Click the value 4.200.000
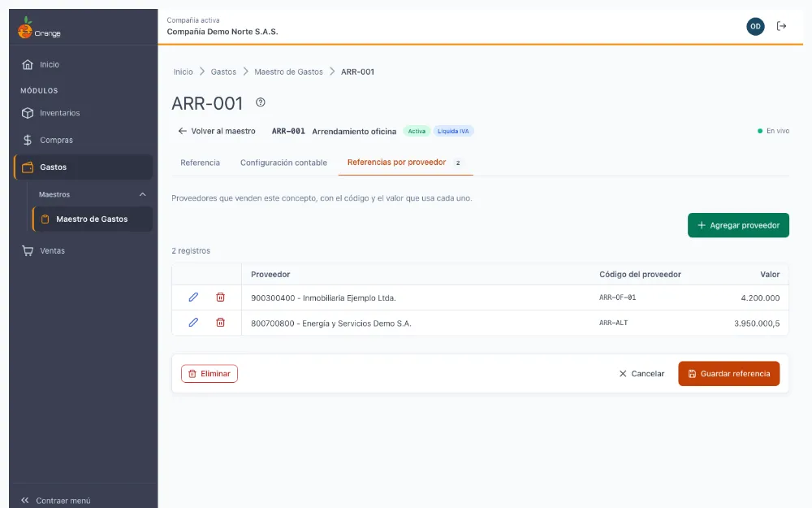This screenshot has width=812, height=508. click(x=760, y=298)
